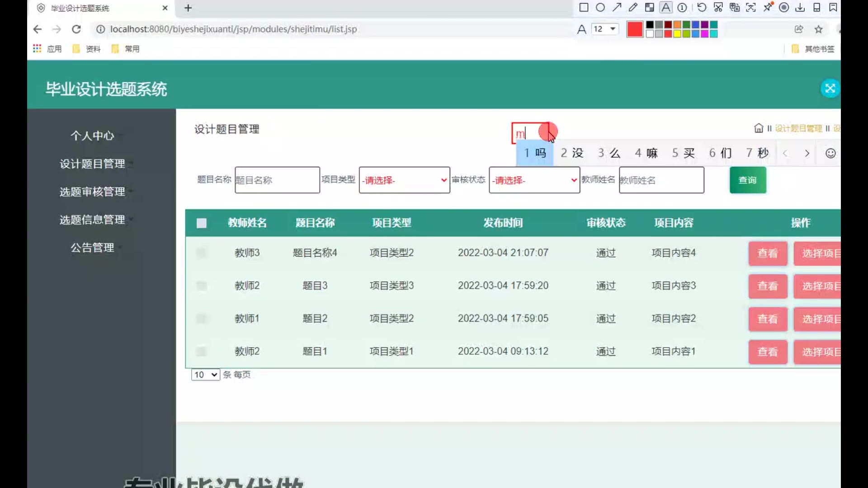Click the mosaic blur tool
The width and height of the screenshot is (868, 488).
tap(649, 7)
